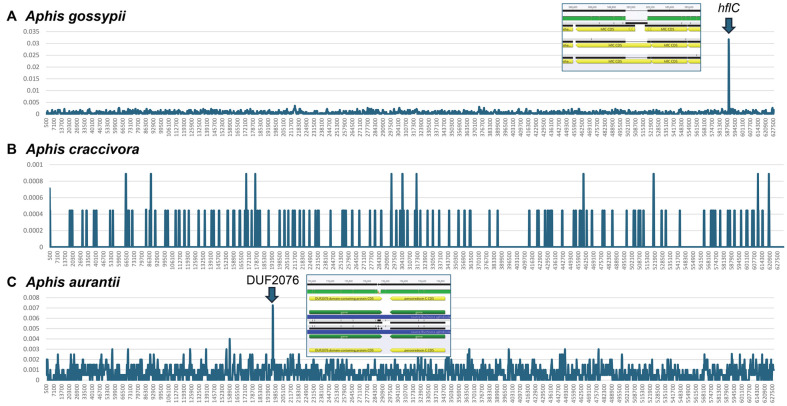The image size is (787, 406).
Task: Select the DUF2076 text label
Action: 272,279
